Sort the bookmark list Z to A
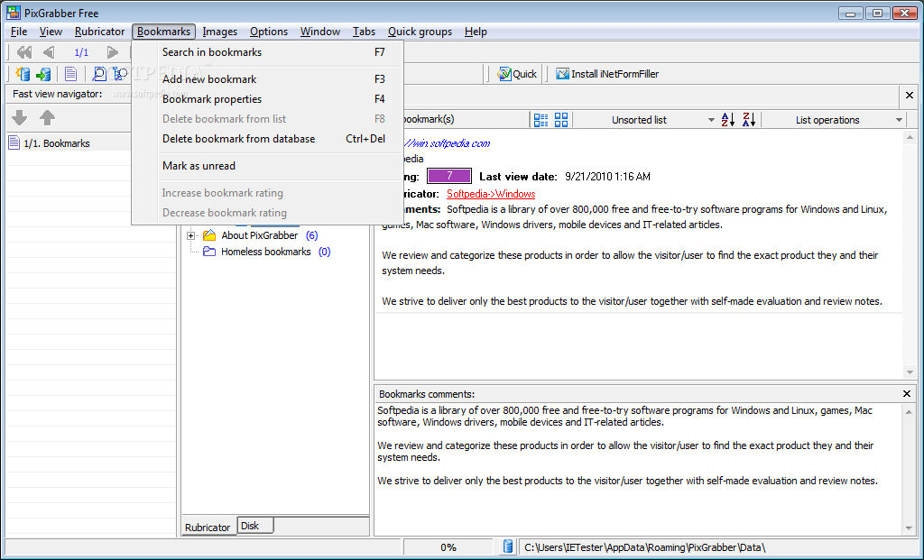 (749, 120)
